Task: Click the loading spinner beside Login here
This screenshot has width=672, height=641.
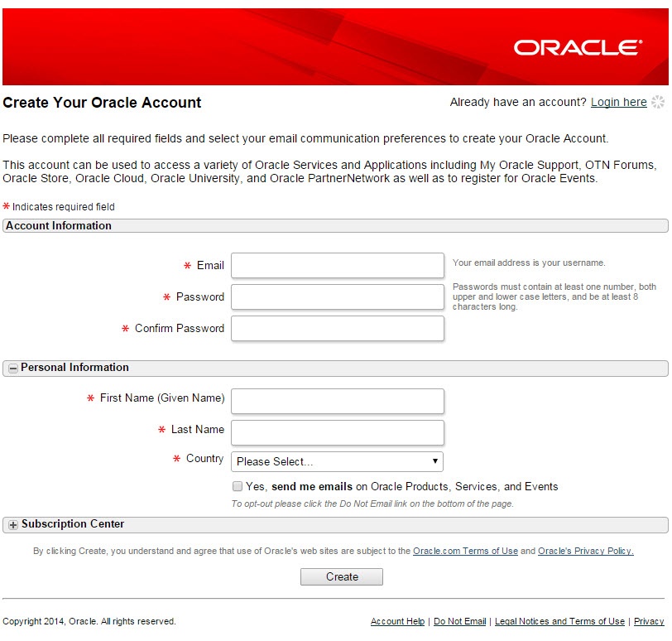Action: [658, 102]
